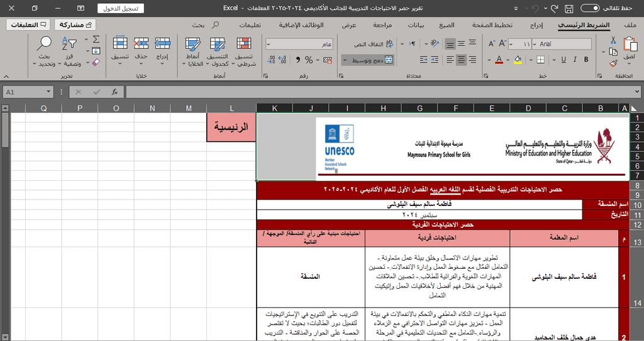The image size is (644, 341).
Task: Open the File (ملف) tab
Action: (x=630, y=25)
